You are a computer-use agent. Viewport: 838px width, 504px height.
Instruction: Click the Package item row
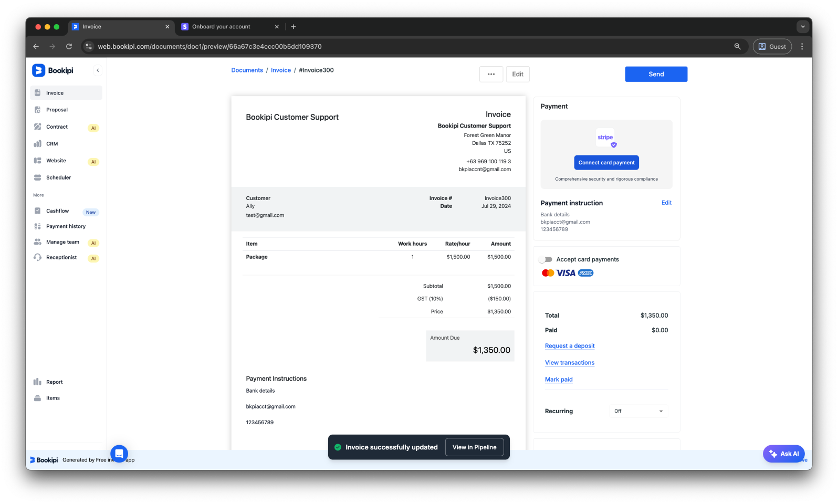378,257
